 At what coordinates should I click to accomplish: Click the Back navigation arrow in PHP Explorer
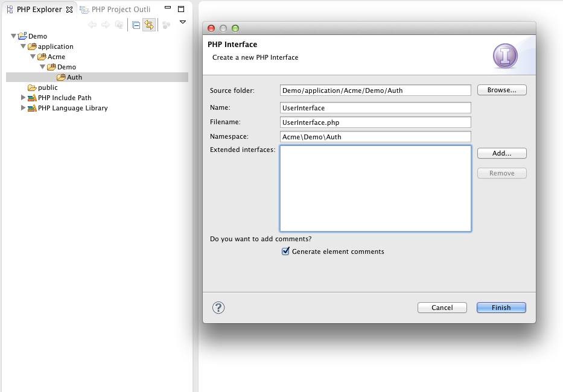coord(92,25)
